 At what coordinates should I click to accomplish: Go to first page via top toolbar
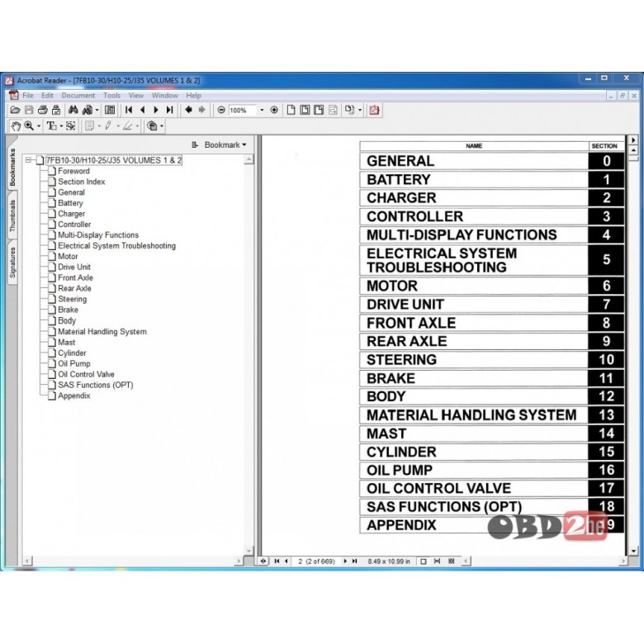point(129,110)
